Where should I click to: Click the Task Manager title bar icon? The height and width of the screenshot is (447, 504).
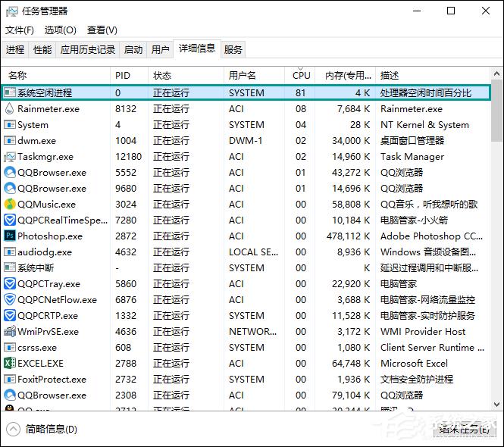12,11
